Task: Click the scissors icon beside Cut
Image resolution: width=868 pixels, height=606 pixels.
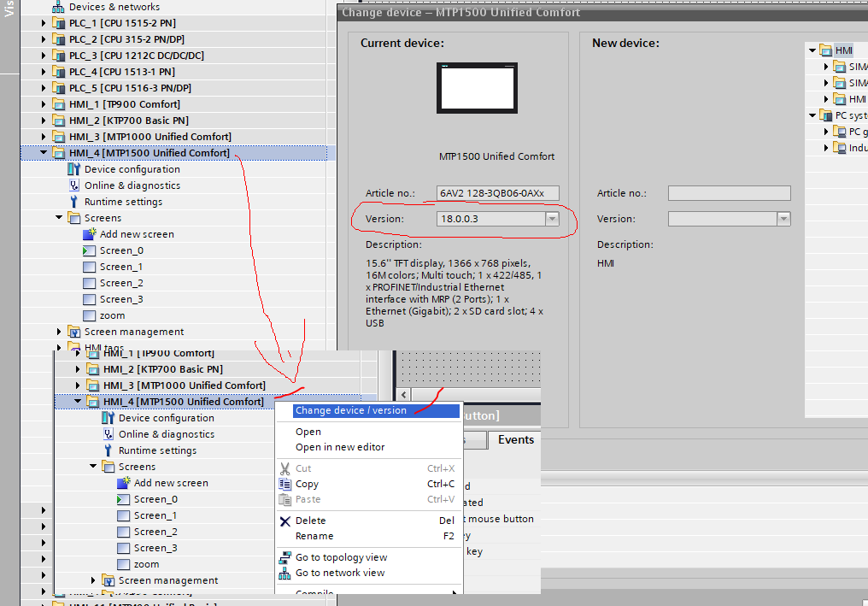Action: 285,468
